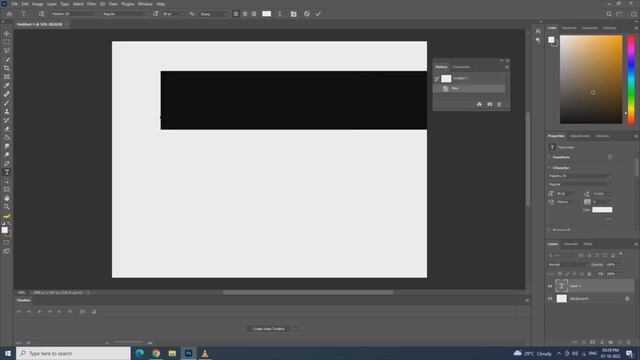Open the Properties panel text Color swatch

click(x=602, y=210)
